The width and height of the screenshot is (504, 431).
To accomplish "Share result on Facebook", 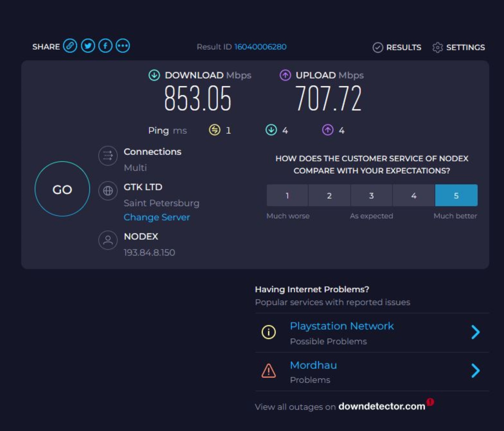I will tap(105, 46).
